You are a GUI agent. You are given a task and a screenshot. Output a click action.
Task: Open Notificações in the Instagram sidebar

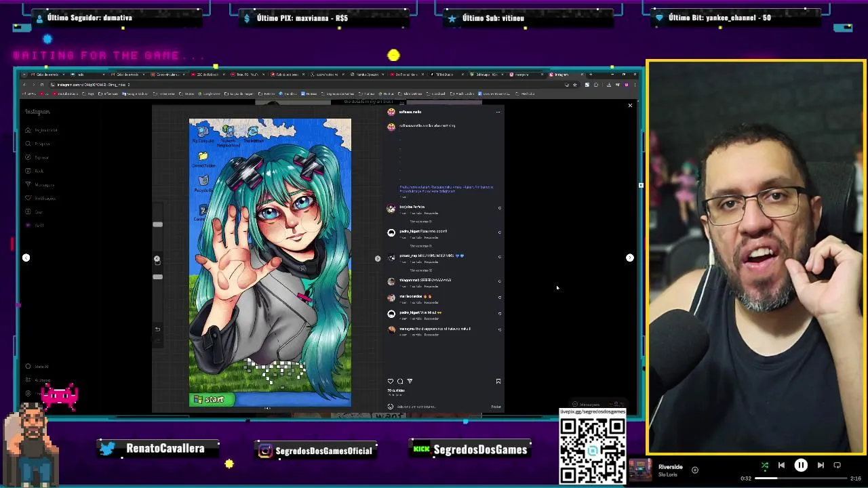[41, 198]
